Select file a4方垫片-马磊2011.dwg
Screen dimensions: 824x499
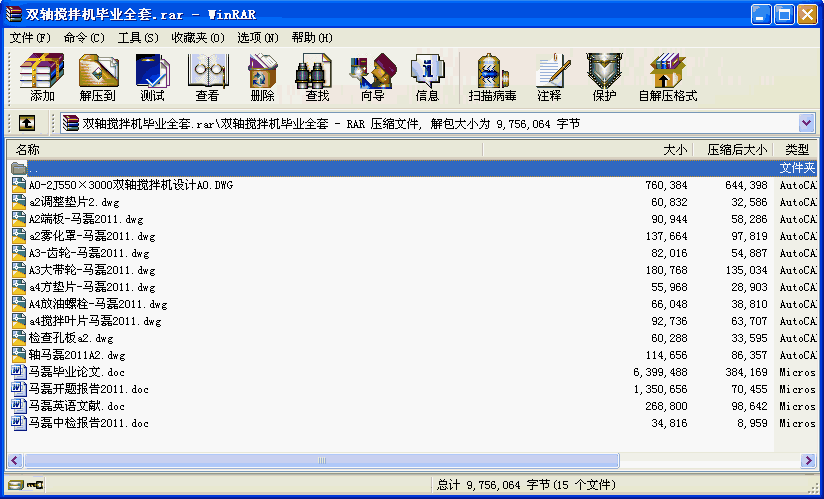point(92,287)
